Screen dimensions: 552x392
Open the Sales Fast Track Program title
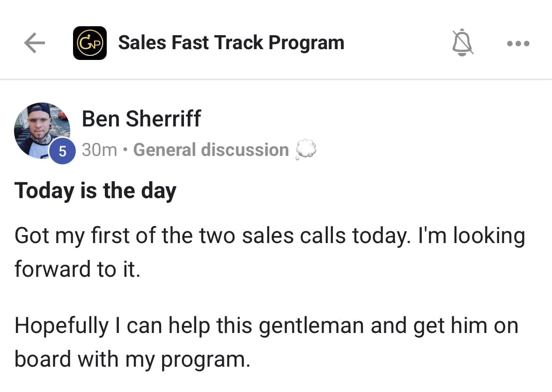pyautogui.click(x=231, y=43)
